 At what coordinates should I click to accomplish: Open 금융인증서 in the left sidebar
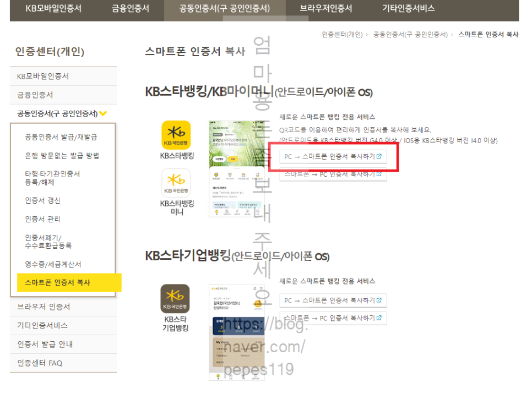63,95
